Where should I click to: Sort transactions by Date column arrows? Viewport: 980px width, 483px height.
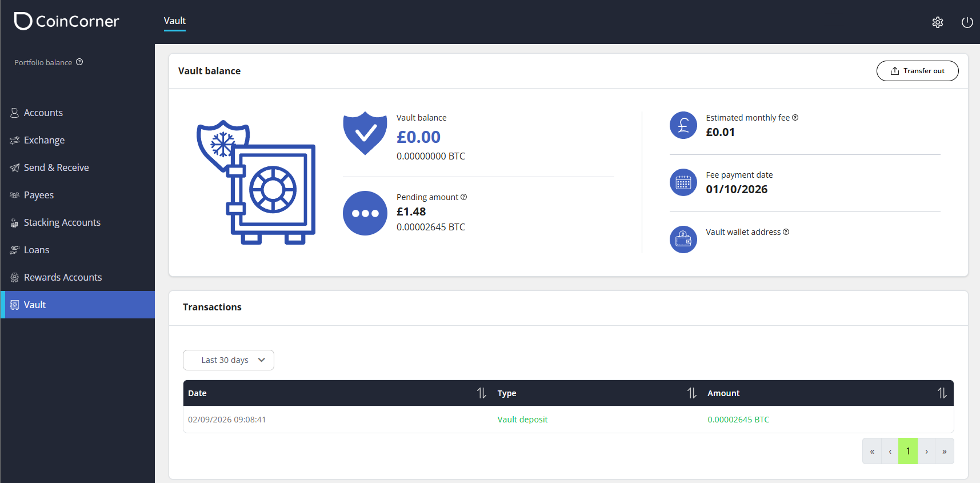click(x=482, y=393)
